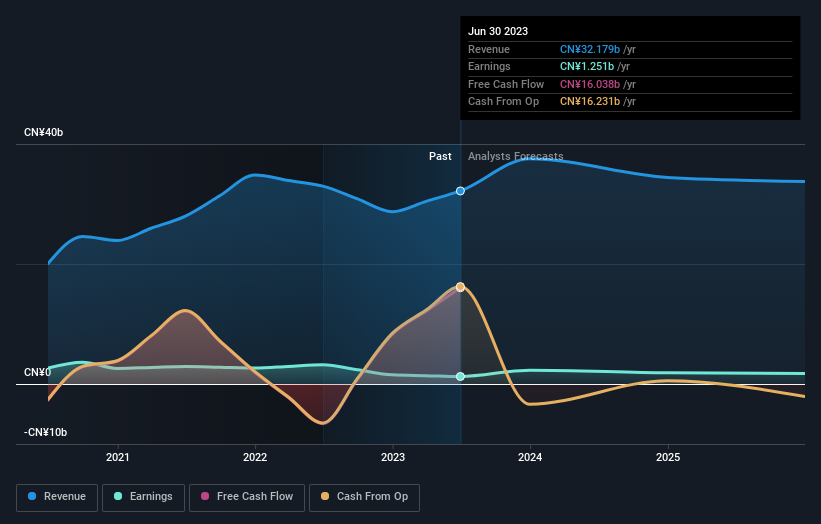This screenshot has width=821, height=524.
Task: Click the CN¥40b y-axis label
Action: coord(43,132)
